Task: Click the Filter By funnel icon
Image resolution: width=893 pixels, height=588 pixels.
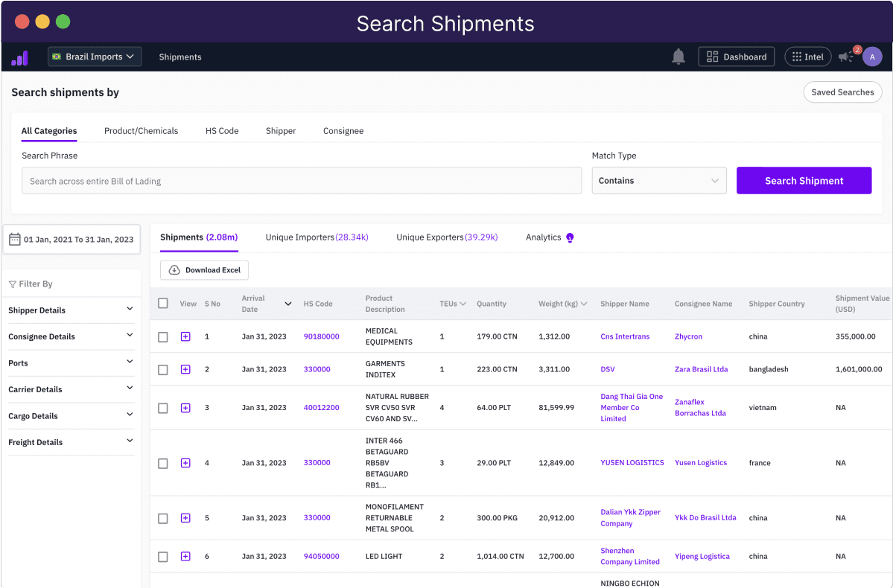Action: click(x=13, y=284)
